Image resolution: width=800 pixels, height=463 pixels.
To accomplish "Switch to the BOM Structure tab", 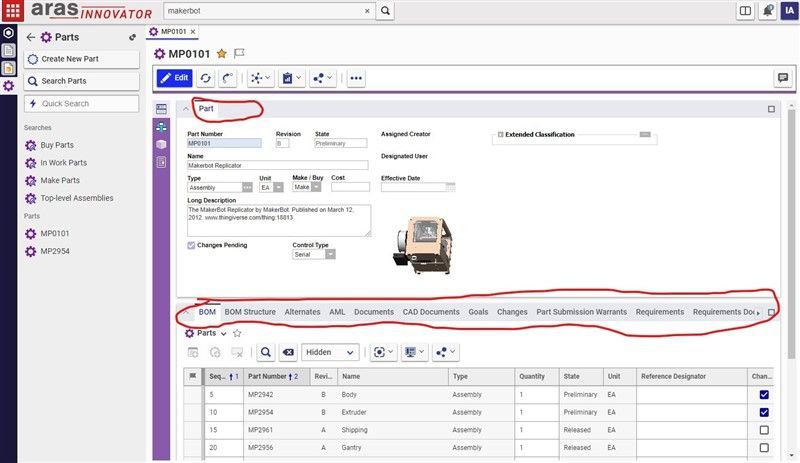I will tap(249, 312).
